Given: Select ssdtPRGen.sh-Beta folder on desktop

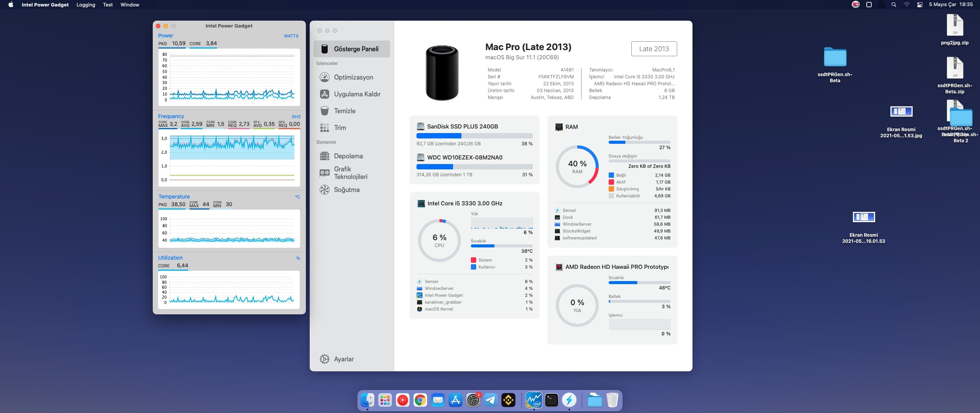Looking at the screenshot, I should pyautogui.click(x=835, y=57).
